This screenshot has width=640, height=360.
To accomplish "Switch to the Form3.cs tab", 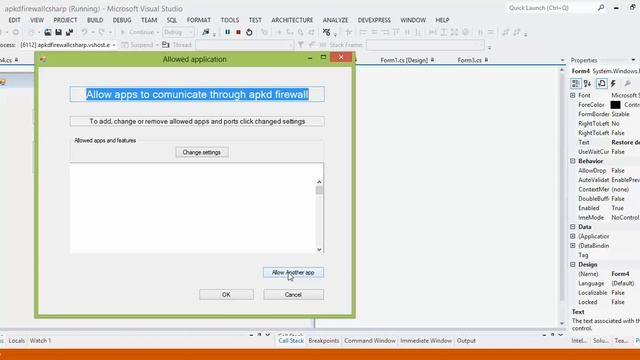I will [x=469, y=60].
